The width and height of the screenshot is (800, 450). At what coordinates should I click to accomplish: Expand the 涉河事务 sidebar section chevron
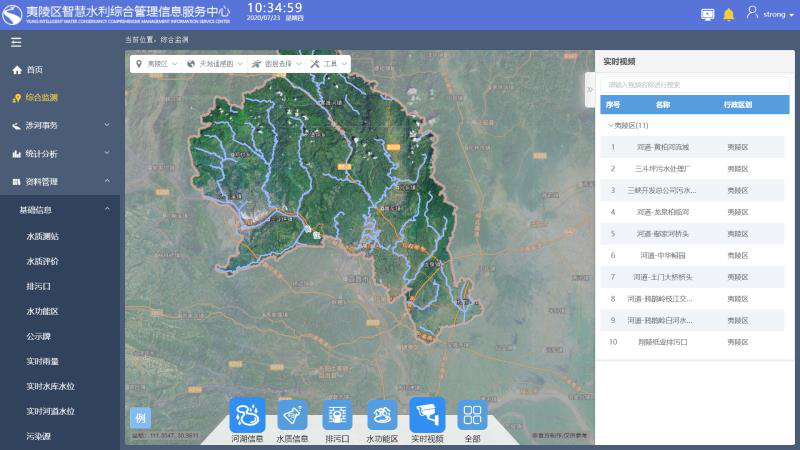pyautogui.click(x=107, y=125)
